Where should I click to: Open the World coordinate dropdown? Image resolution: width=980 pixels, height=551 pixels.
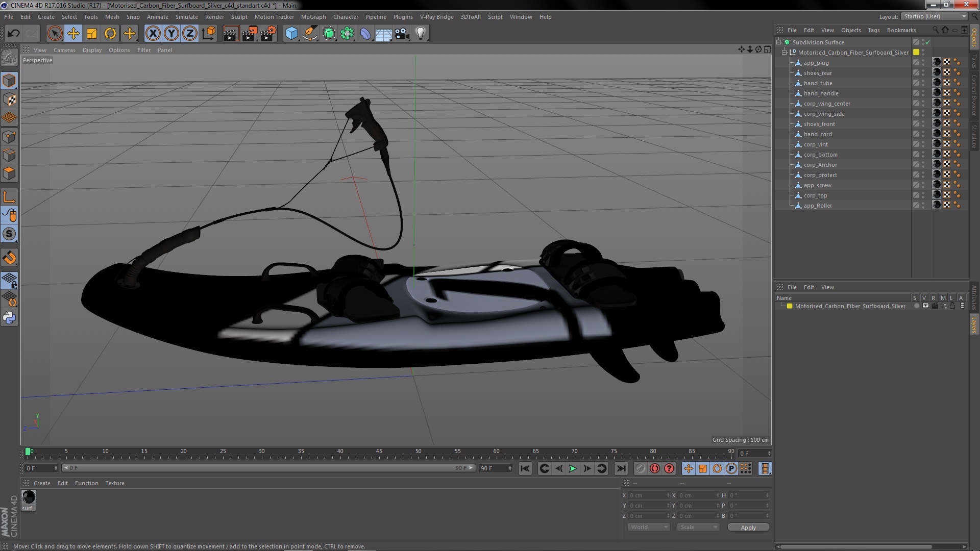(648, 527)
